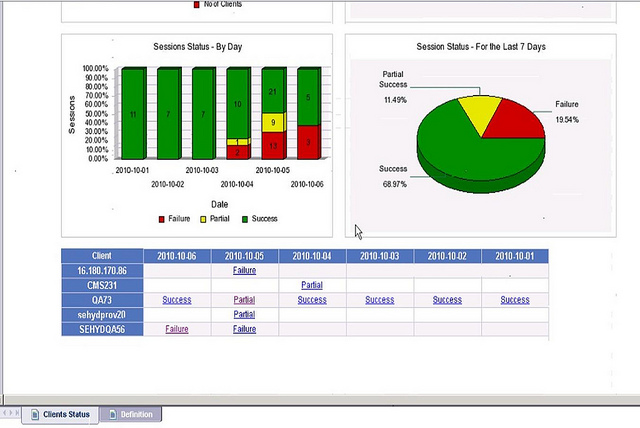Open Partial link for CMS231 on 2010-10-04
The image size is (640, 428).
pos(312,285)
